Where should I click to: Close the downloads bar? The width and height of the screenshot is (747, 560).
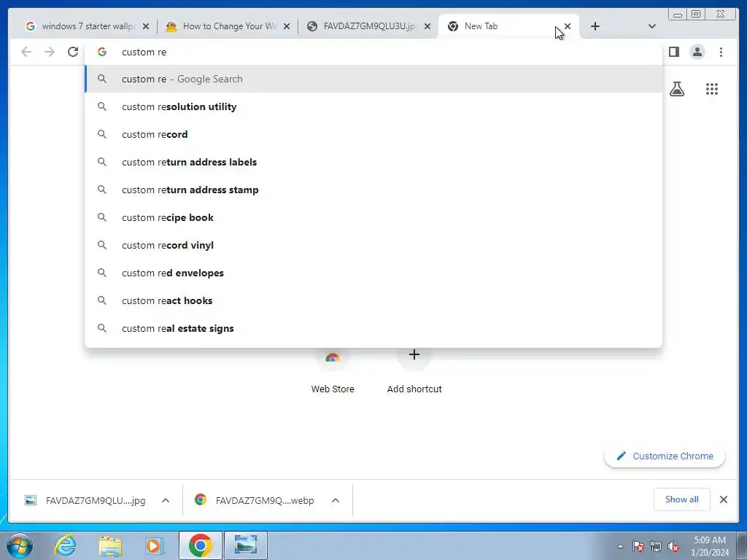(x=724, y=499)
